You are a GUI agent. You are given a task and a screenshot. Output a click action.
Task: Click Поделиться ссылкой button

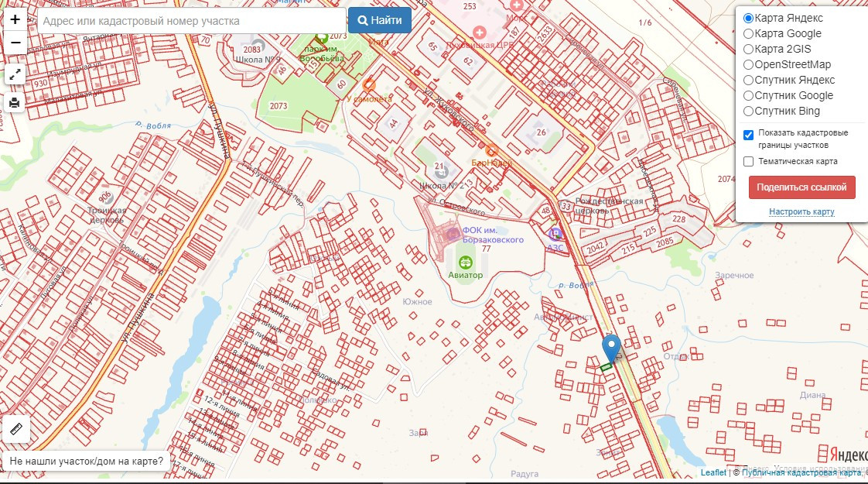pyautogui.click(x=801, y=187)
